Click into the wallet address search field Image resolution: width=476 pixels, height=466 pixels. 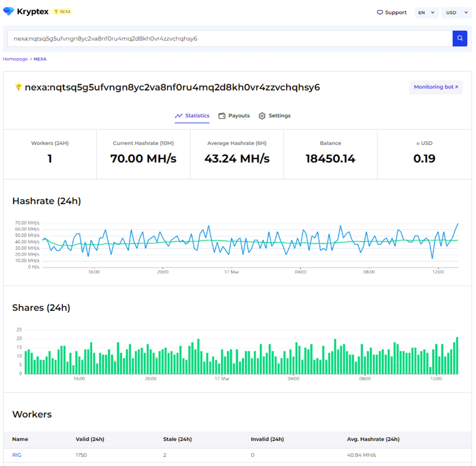[x=220, y=38]
